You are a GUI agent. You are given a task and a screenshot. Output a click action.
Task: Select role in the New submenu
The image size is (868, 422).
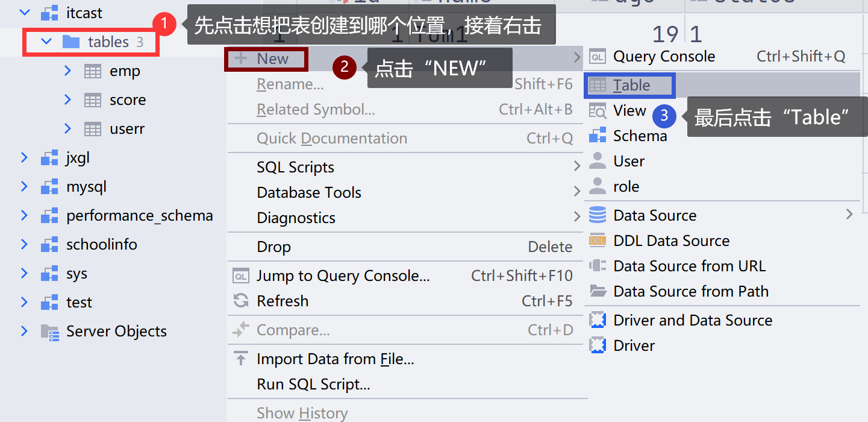point(722,186)
